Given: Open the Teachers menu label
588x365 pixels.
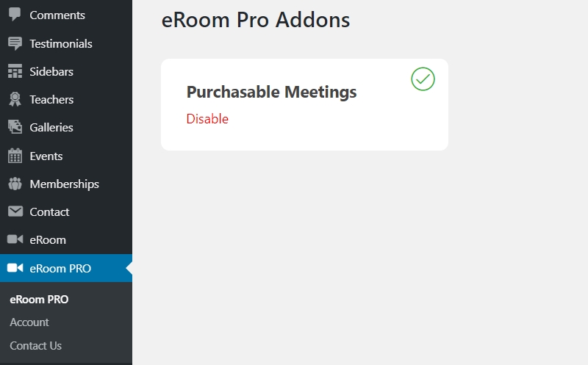Looking at the screenshot, I should [51, 100].
